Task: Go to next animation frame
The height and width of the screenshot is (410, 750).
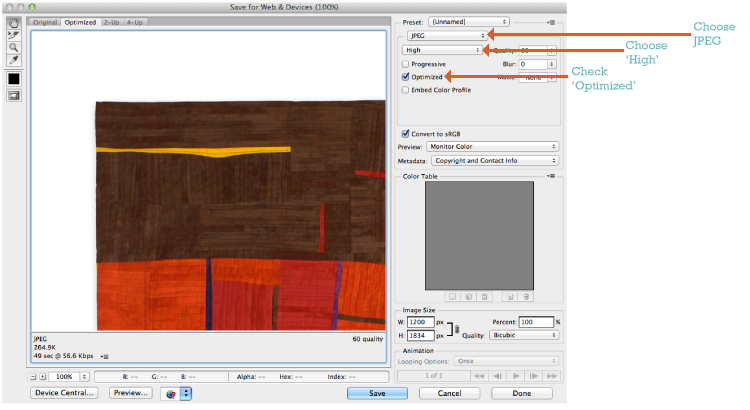Action: tap(534, 376)
